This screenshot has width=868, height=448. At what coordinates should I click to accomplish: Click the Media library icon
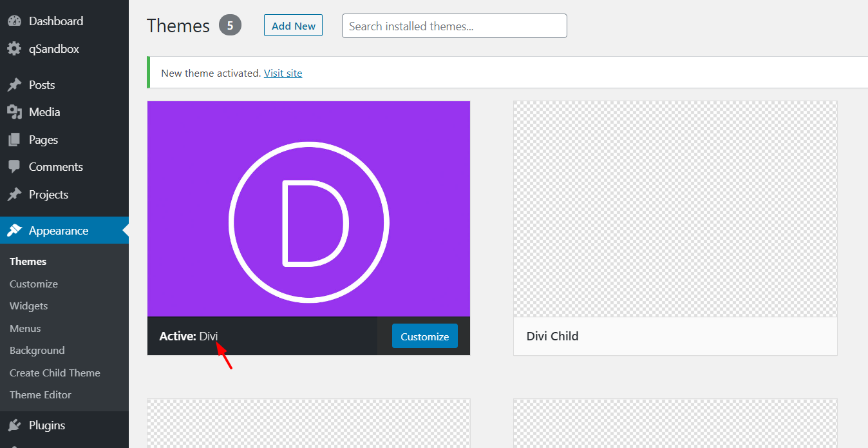(x=14, y=112)
